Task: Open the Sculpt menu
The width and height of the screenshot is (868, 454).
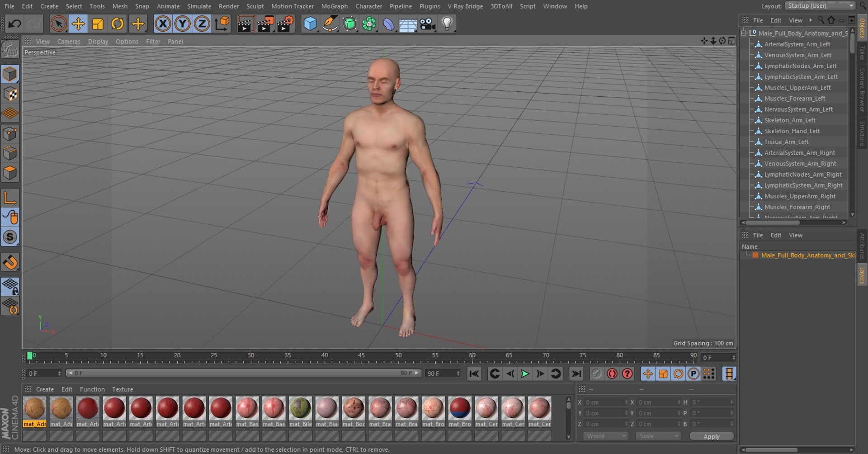Action: pyautogui.click(x=255, y=6)
